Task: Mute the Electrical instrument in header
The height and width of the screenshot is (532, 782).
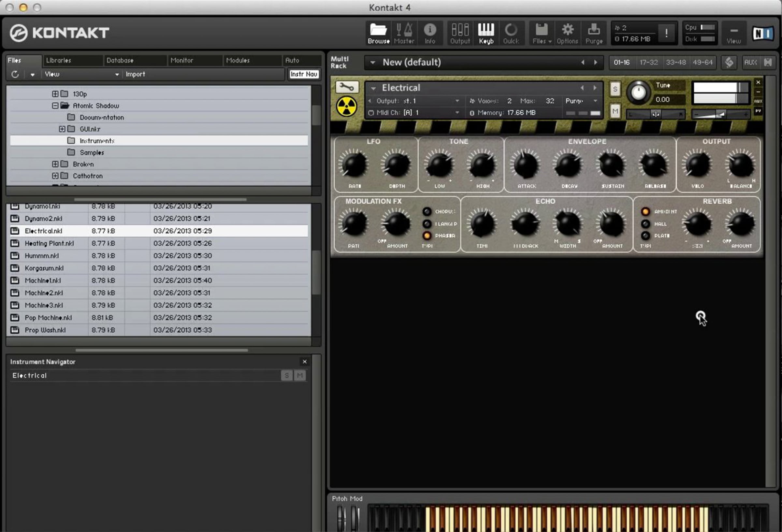Action: [615, 111]
